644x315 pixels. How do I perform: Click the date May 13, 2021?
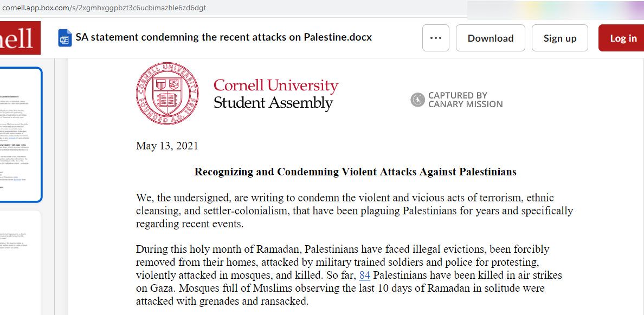[167, 146]
